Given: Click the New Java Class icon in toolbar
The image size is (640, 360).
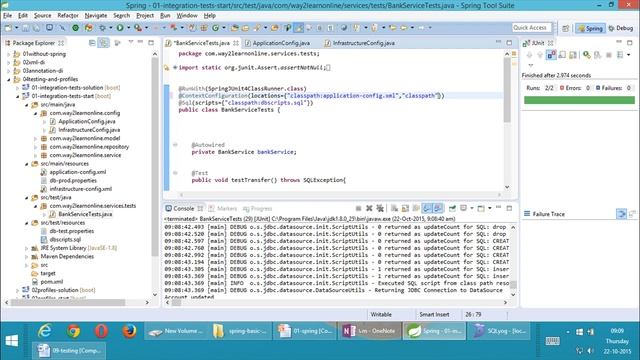Looking at the screenshot, I should (x=215, y=28).
